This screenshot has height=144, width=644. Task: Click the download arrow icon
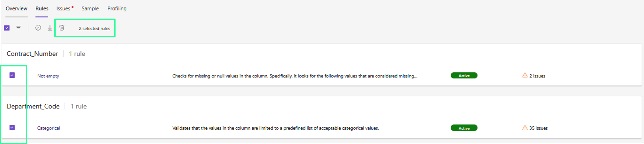[x=50, y=28]
